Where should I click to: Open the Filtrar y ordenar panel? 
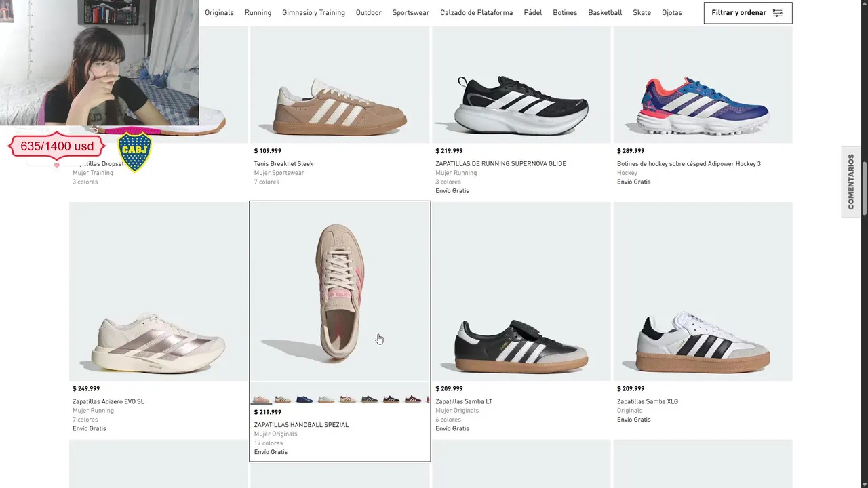coord(738,13)
